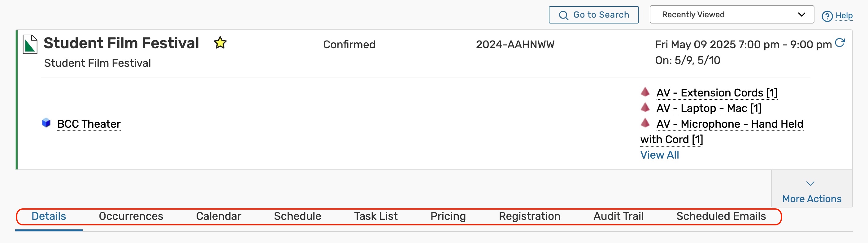868x243 pixels.
Task: Open AV - Laptop - Mac resource link
Action: pyautogui.click(x=709, y=109)
